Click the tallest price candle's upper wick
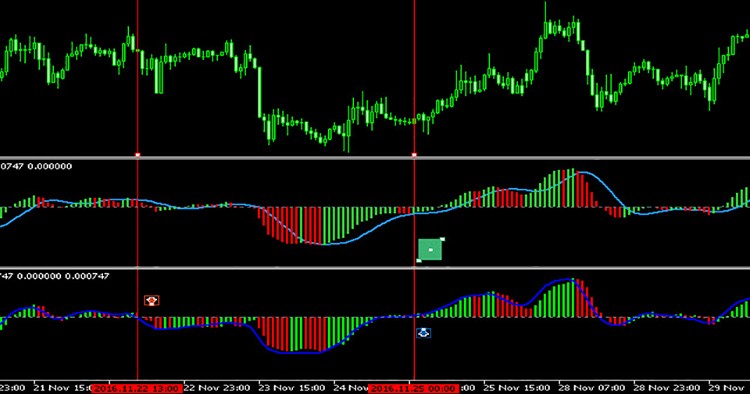Viewport: 750px width, 394px height. click(545, 11)
